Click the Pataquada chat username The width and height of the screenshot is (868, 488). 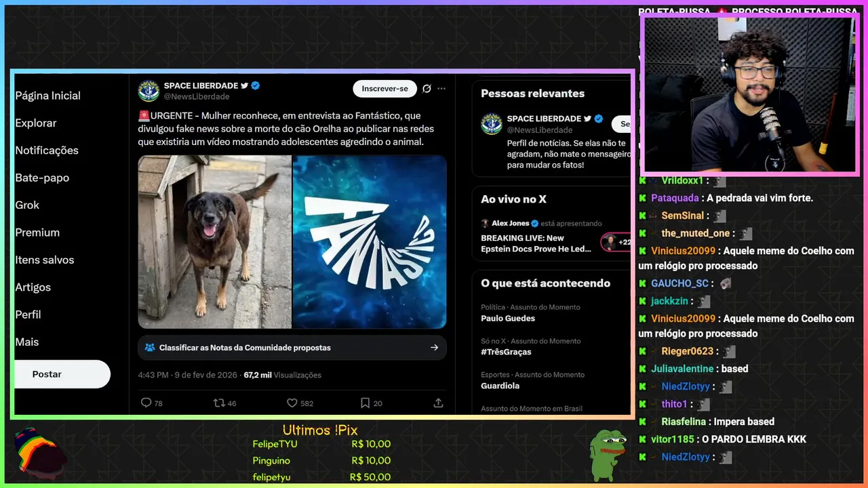(675, 198)
